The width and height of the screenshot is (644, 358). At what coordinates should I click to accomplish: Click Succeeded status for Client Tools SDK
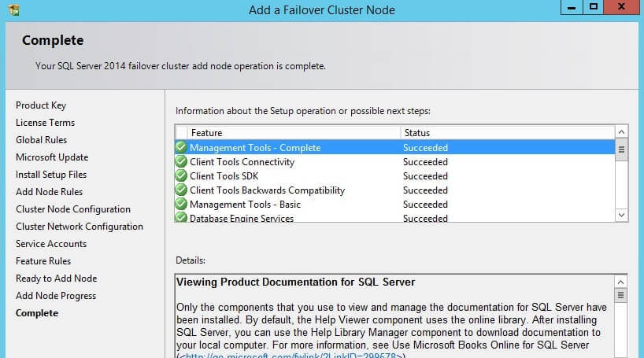[x=425, y=175]
